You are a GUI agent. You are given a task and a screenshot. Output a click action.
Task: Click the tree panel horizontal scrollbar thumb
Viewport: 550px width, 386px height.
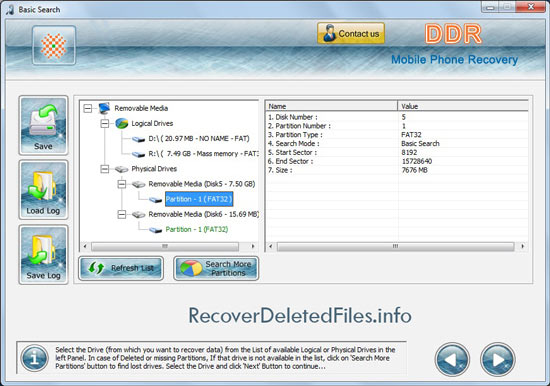[x=165, y=246]
